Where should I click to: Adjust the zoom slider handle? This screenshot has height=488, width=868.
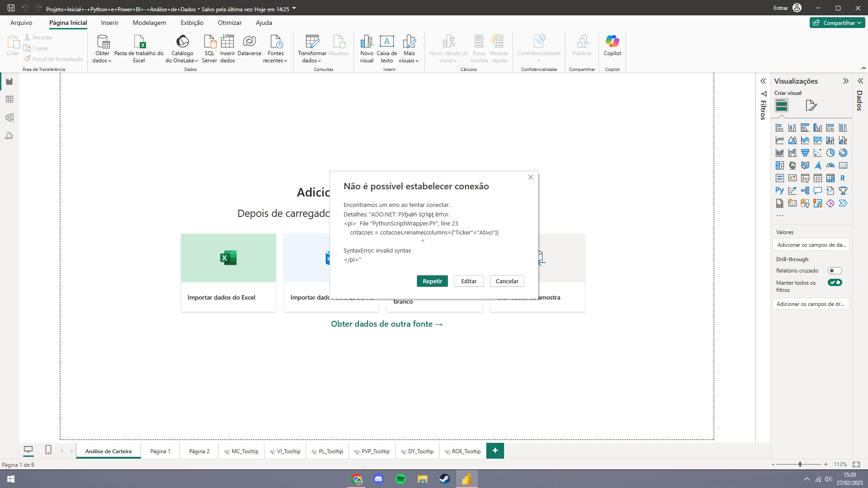click(x=800, y=464)
